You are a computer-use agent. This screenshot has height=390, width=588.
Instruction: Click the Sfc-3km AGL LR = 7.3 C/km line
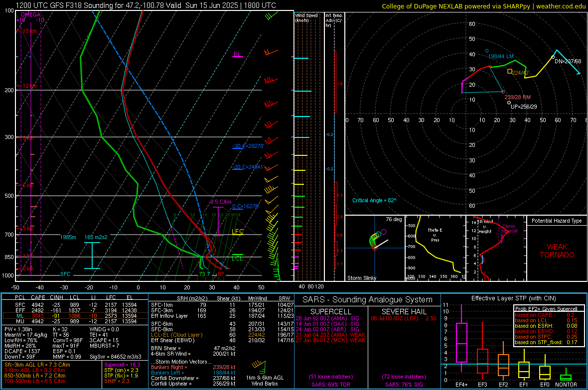pyautogui.click(x=37, y=365)
